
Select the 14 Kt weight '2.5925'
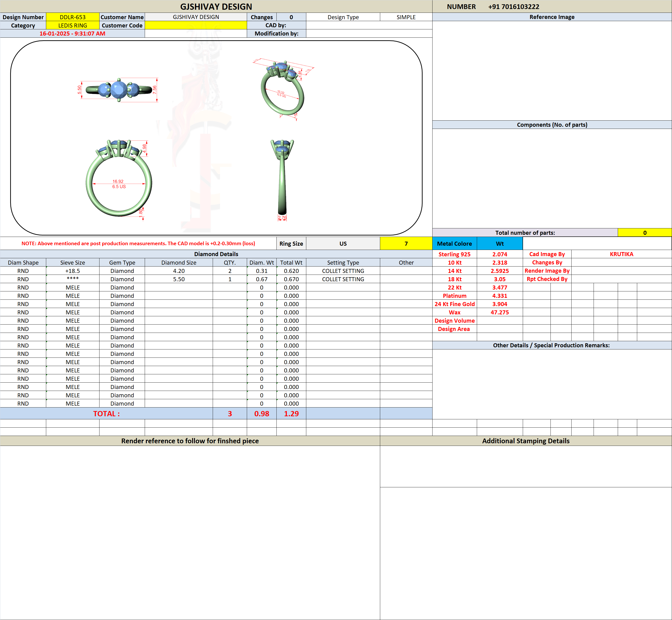[x=500, y=271]
